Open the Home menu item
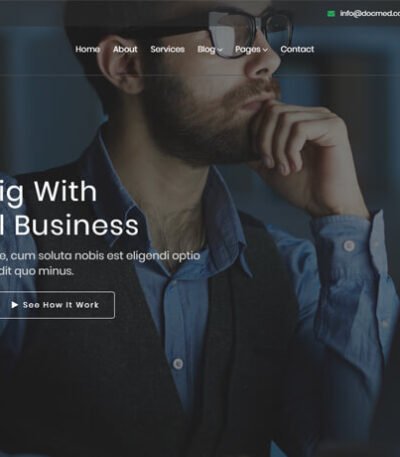 tap(87, 49)
